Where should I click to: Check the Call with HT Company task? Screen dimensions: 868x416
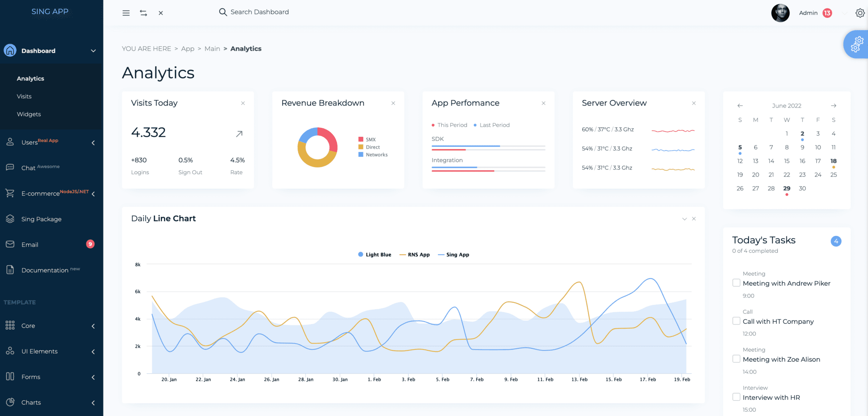(x=737, y=321)
